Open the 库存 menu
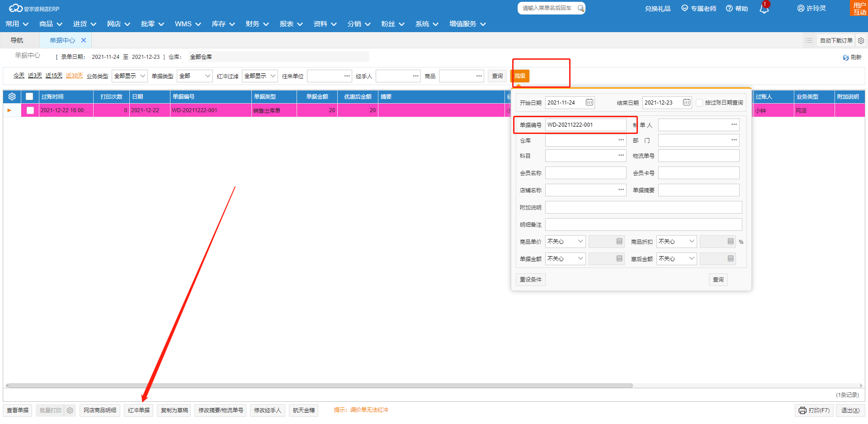Screen dimensions: 868x424 tap(223, 24)
